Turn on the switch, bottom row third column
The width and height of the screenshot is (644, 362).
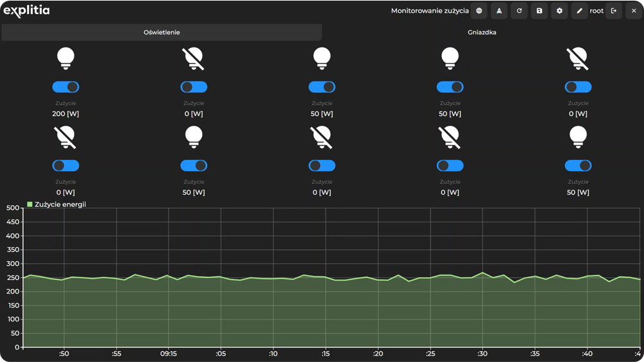(322, 165)
